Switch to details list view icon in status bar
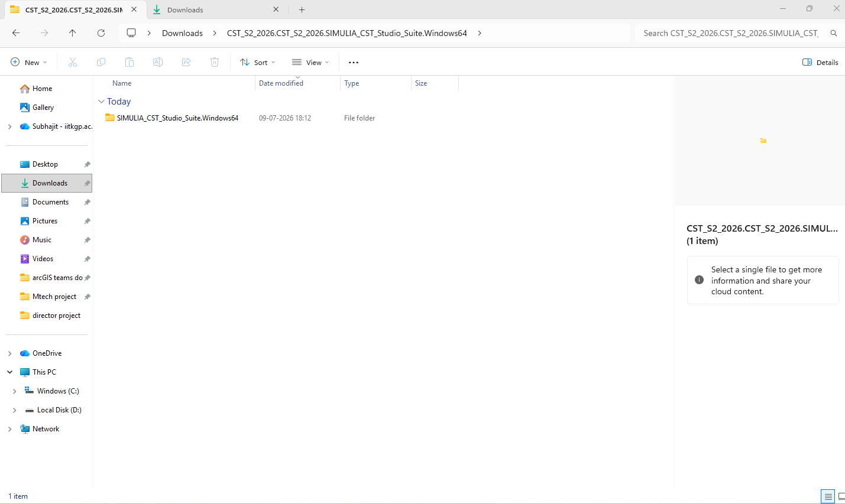The height and width of the screenshot is (504, 845). click(x=828, y=496)
